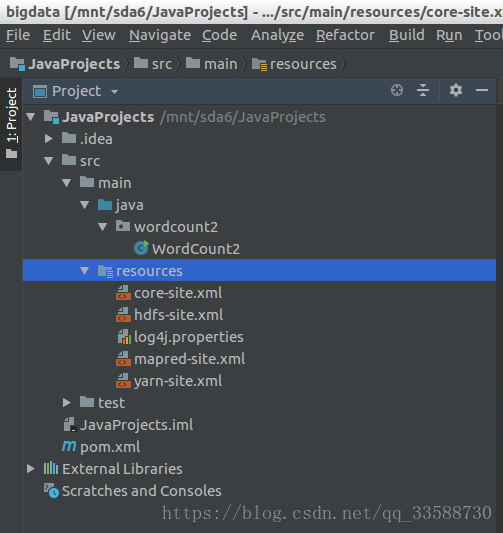Click the locate/scroll from source crosshair icon
The width and height of the screenshot is (503, 533).
[397, 90]
